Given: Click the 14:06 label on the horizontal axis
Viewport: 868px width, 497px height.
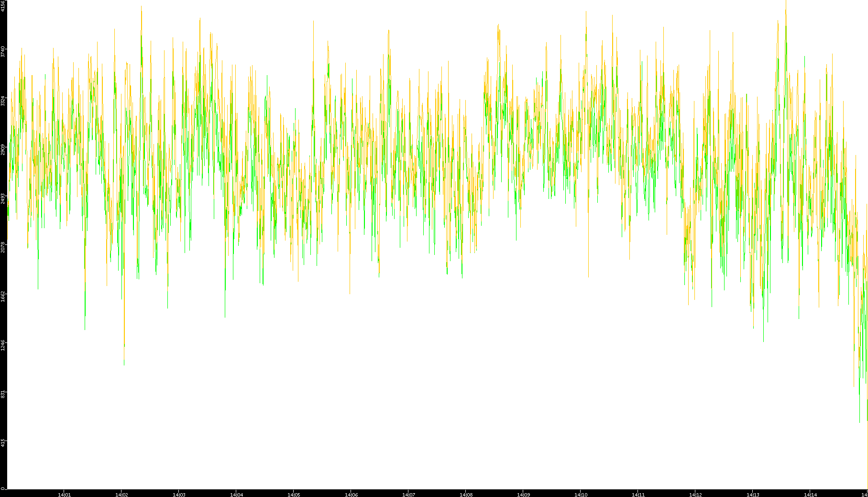Looking at the screenshot, I should pyautogui.click(x=351, y=495).
